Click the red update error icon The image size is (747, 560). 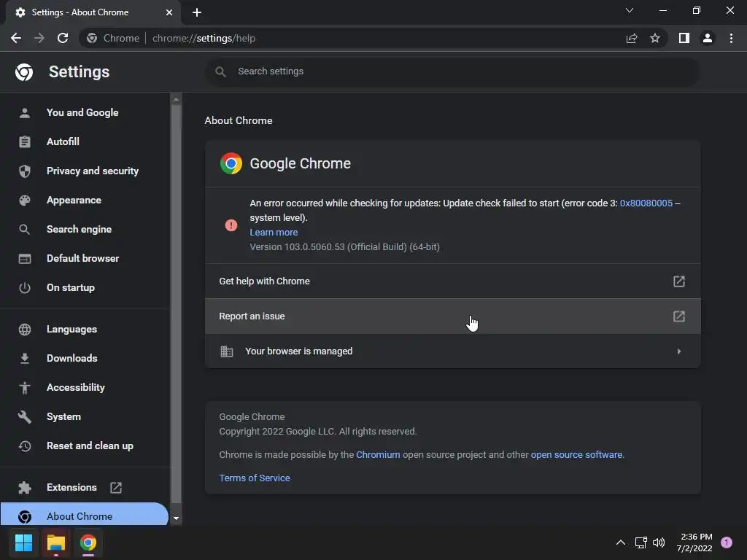[231, 225]
